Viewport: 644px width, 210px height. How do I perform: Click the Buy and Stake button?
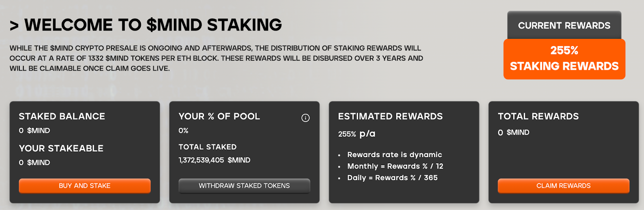click(85, 186)
